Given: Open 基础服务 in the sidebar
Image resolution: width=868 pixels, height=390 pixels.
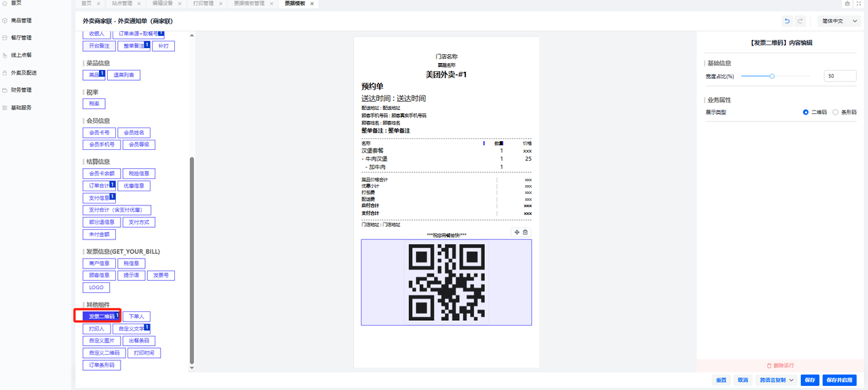Looking at the screenshot, I should [21, 107].
